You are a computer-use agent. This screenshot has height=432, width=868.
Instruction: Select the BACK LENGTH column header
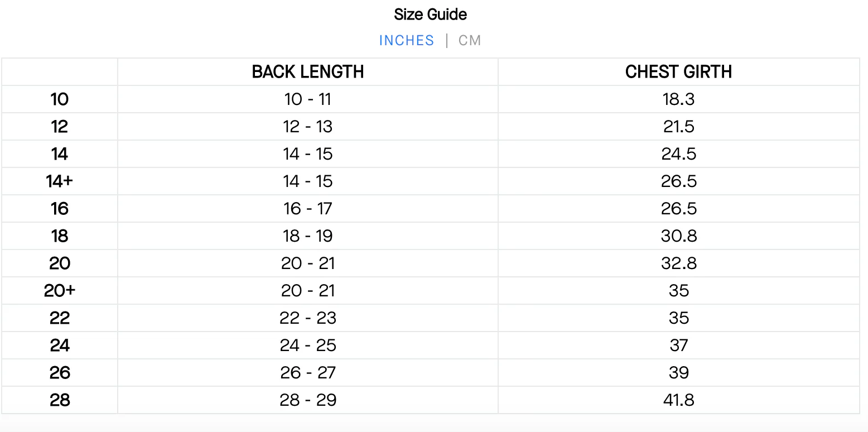308,71
